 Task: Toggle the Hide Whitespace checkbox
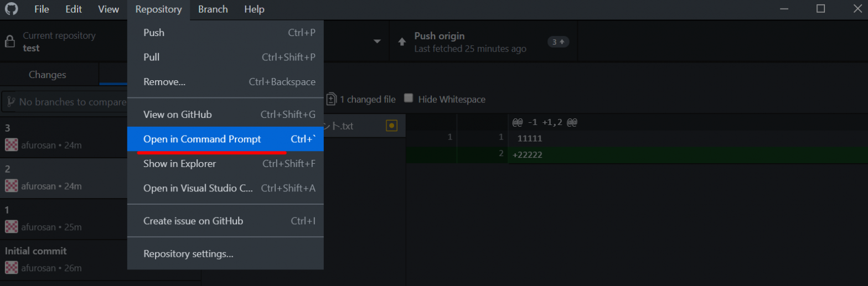[409, 98]
